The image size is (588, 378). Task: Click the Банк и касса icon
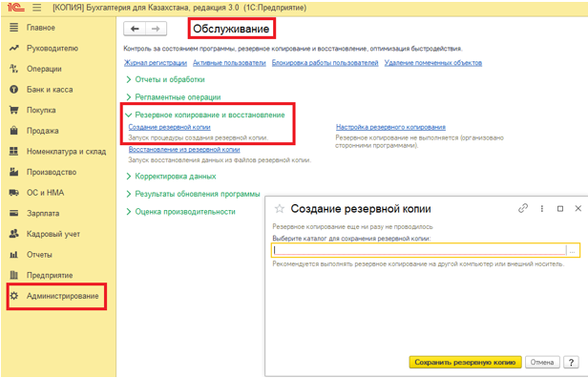(14, 90)
